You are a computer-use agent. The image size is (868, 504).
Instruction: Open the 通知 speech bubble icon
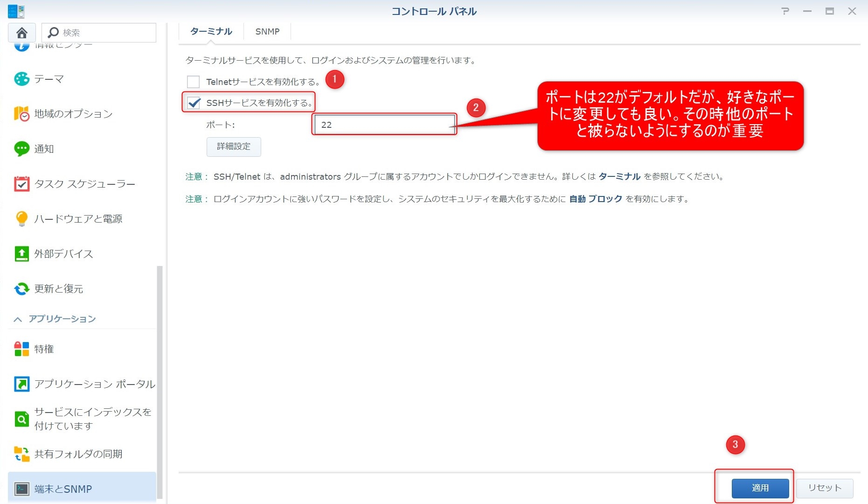21,149
